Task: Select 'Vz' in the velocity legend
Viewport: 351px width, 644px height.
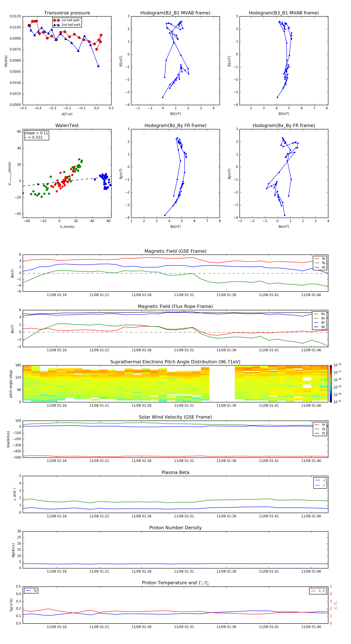Action: click(x=320, y=433)
